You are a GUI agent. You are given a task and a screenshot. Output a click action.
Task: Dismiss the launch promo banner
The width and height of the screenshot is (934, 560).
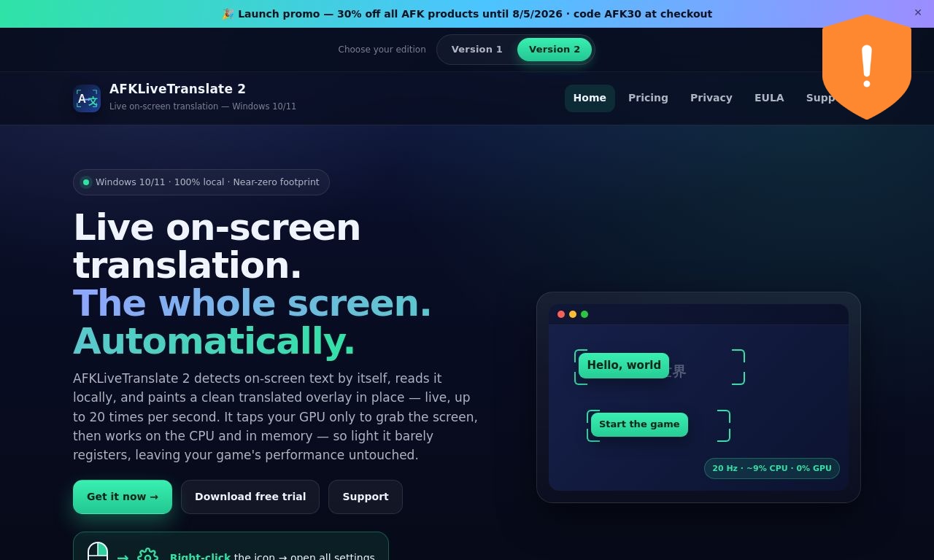(x=918, y=12)
